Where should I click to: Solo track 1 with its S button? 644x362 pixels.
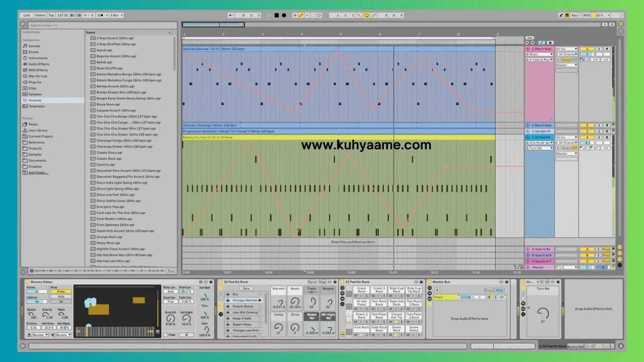pos(599,49)
